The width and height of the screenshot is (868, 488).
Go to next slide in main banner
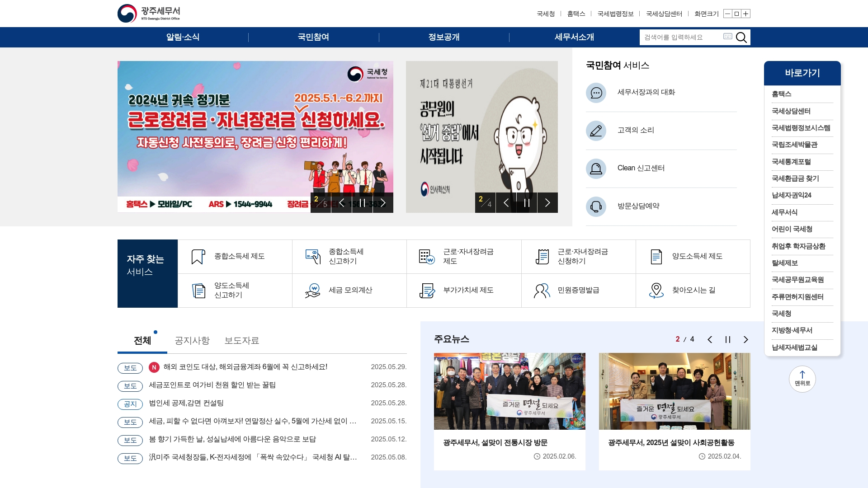pos(383,203)
